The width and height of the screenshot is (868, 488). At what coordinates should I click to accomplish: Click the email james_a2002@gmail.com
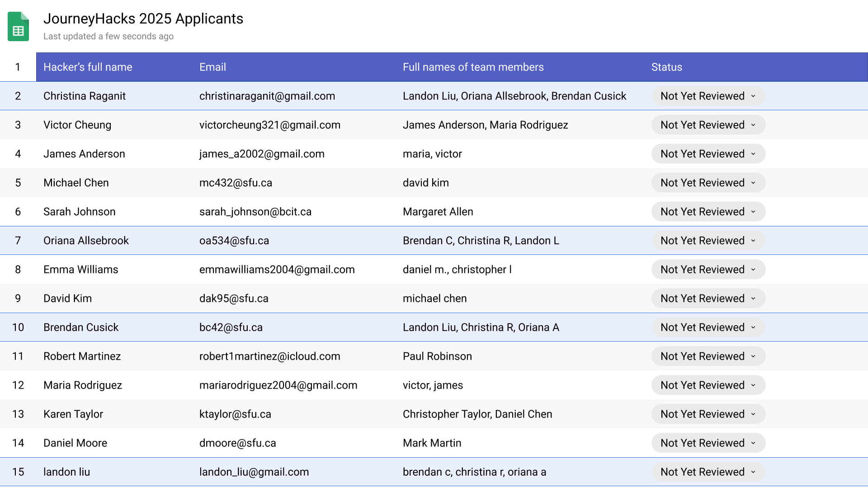pos(262,154)
